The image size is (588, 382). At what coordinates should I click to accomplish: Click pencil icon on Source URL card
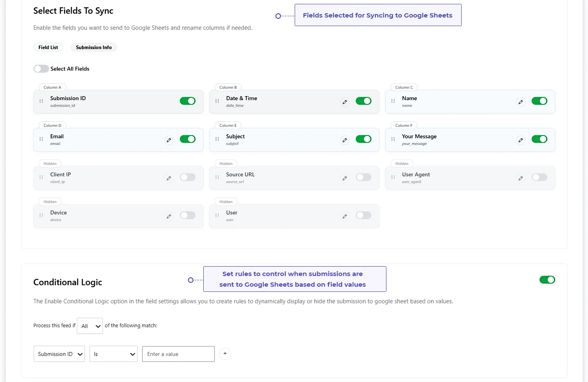(x=345, y=178)
